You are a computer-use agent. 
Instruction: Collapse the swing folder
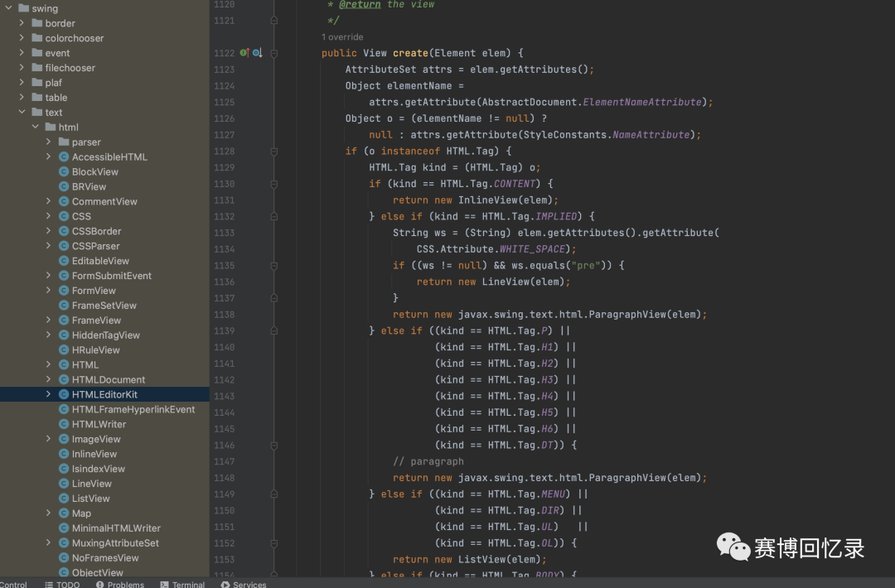[x=8, y=8]
